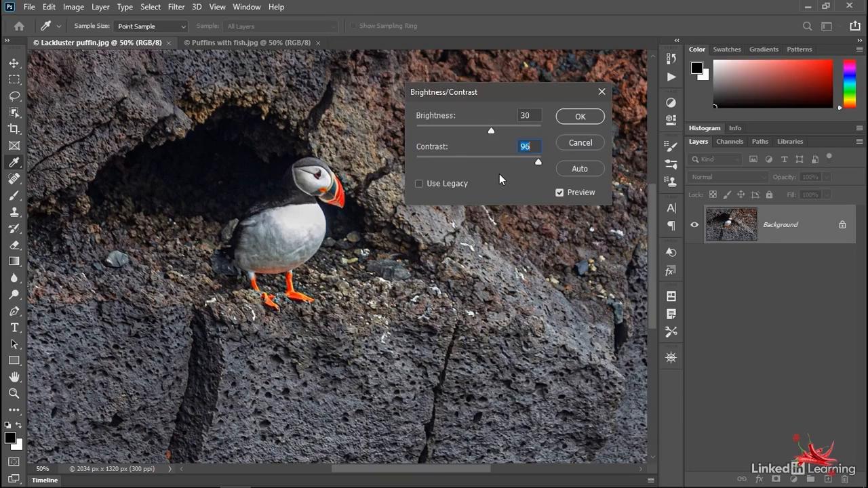868x488 pixels.
Task: Select the Crop tool
Action: pos(14,129)
